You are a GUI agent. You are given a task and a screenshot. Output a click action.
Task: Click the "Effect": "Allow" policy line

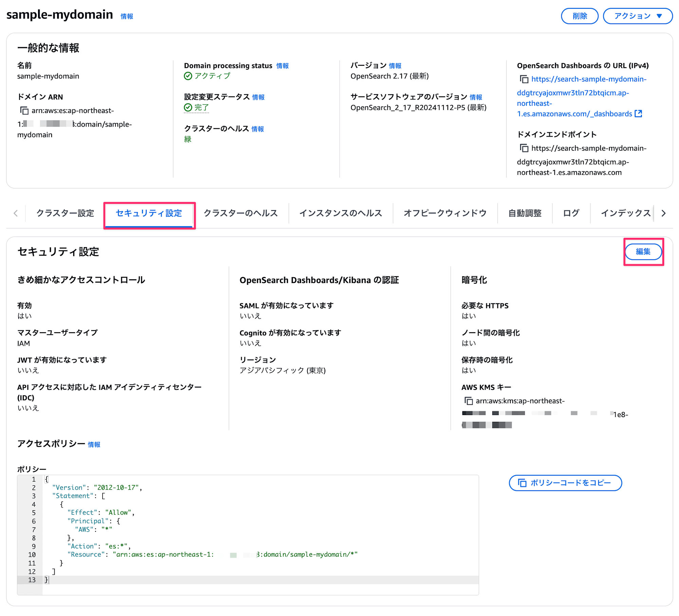click(101, 512)
